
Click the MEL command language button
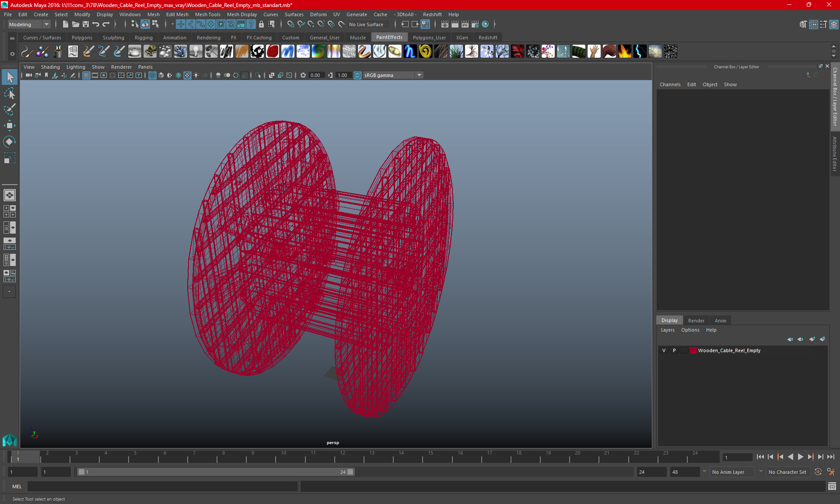click(17, 486)
